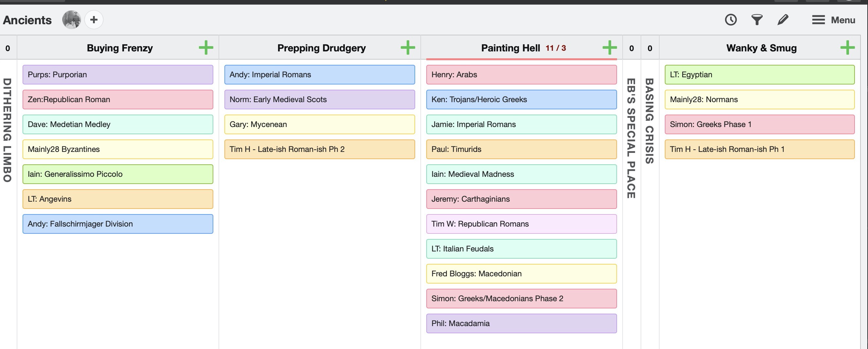
Task: Expand the collapsed EB'S SPECIAL PLACE column
Action: tap(631, 138)
